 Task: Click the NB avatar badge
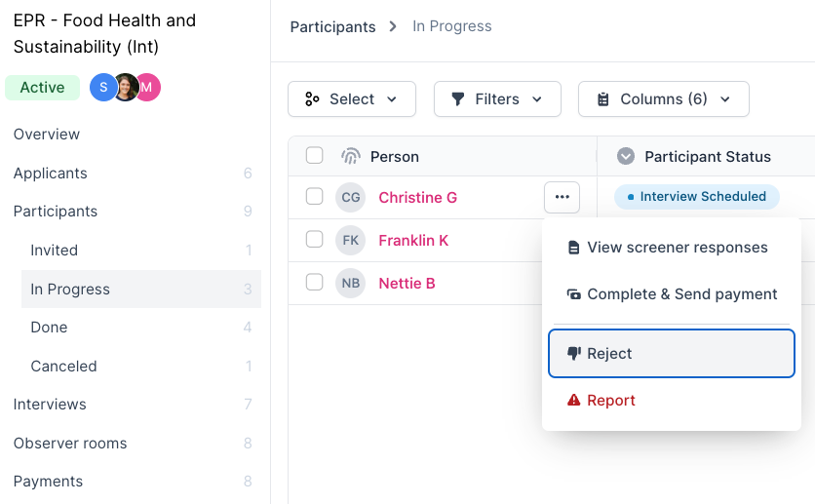click(x=351, y=283)
